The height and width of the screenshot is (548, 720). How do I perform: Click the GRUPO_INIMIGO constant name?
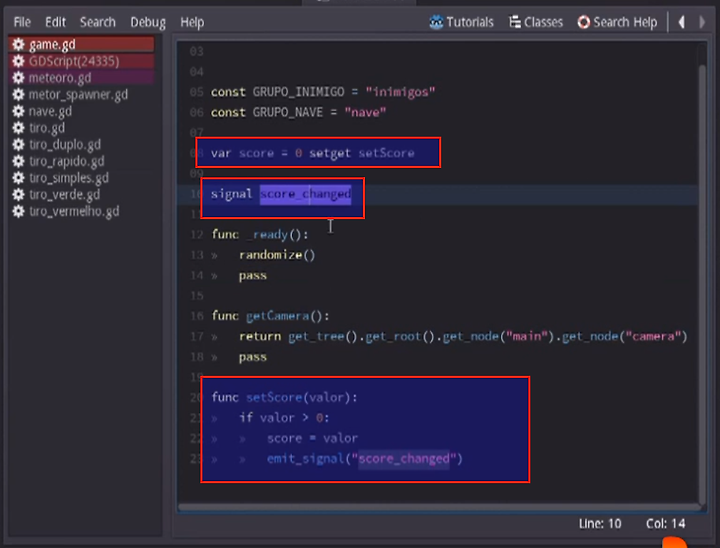298,92
